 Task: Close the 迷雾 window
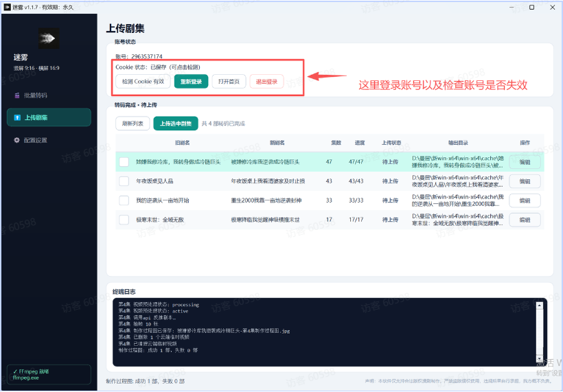click(552, 7)
